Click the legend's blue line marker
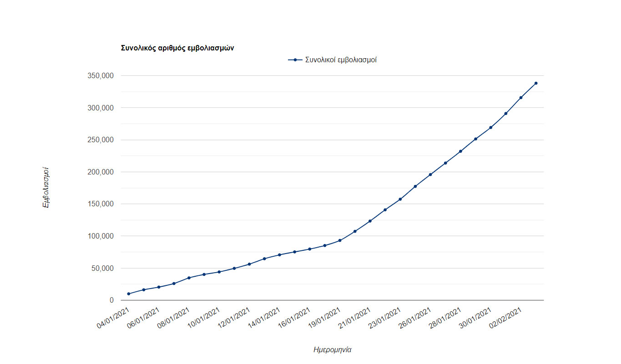Screen dimensions: 621x364 click(x=295, y=60)
